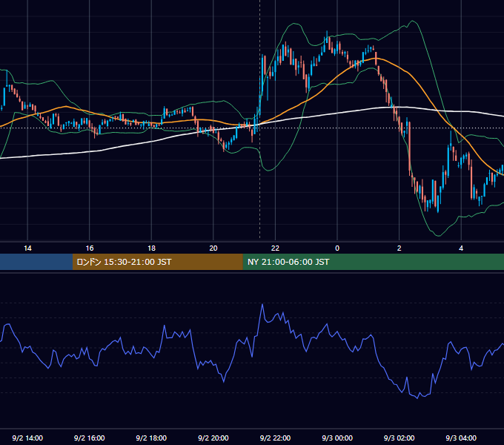Click the 20 hour label on price chart axis
The height and width of the screenshot is (445, 504).
pos(213,248)
